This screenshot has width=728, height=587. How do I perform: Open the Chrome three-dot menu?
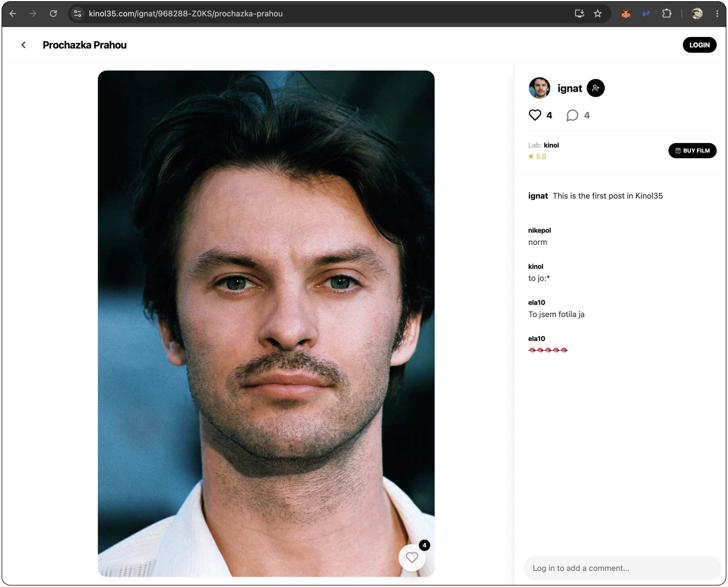[717, 14]
